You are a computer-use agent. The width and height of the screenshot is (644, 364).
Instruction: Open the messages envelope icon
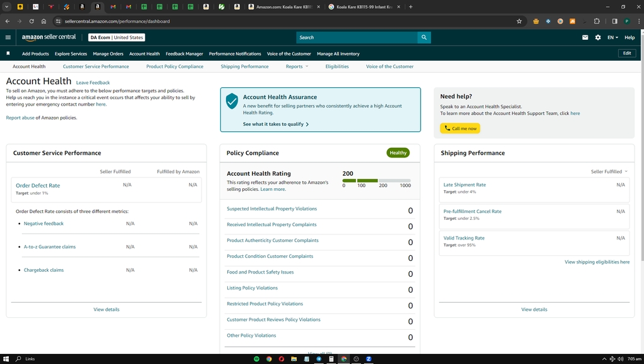pos(585,37)
